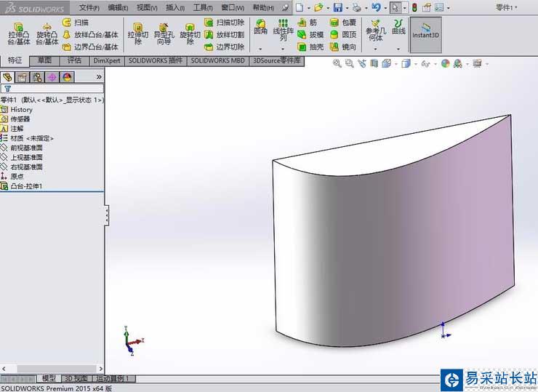The width and height of the screenshot is (538, 392).
Task: Click the Section View icon
Action: pos(374,63)
